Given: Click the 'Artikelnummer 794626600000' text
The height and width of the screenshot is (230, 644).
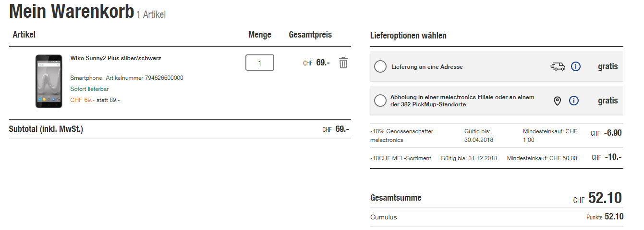Looking at the screenshot, I should 145,78.
